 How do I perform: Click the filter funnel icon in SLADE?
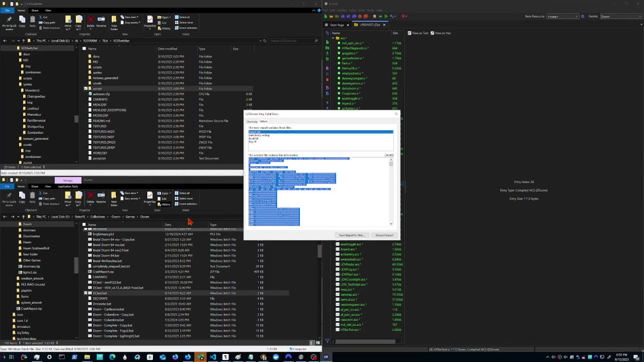(327, 341)
